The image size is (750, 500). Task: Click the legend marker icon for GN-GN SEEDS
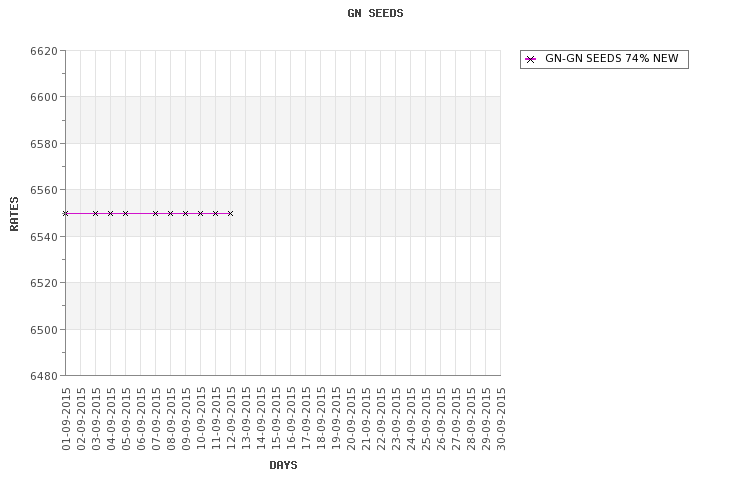530,59
